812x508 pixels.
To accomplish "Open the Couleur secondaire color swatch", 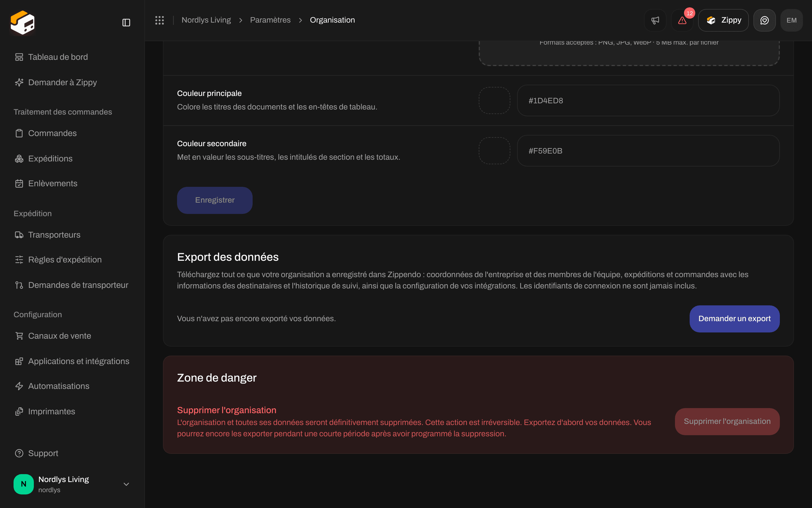I will click(494, 151).
